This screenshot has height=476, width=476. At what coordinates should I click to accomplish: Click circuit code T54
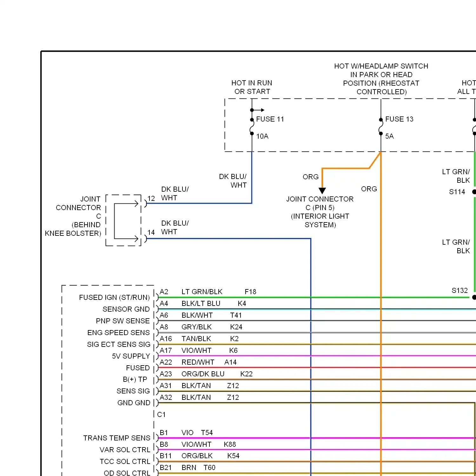pyautogui.click(x=207, y=433)
